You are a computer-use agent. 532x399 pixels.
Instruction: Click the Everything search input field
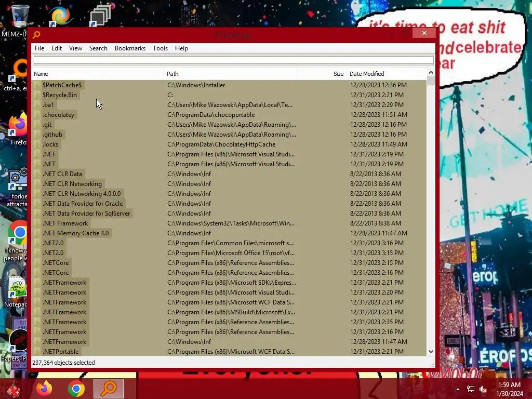point(233,60)
